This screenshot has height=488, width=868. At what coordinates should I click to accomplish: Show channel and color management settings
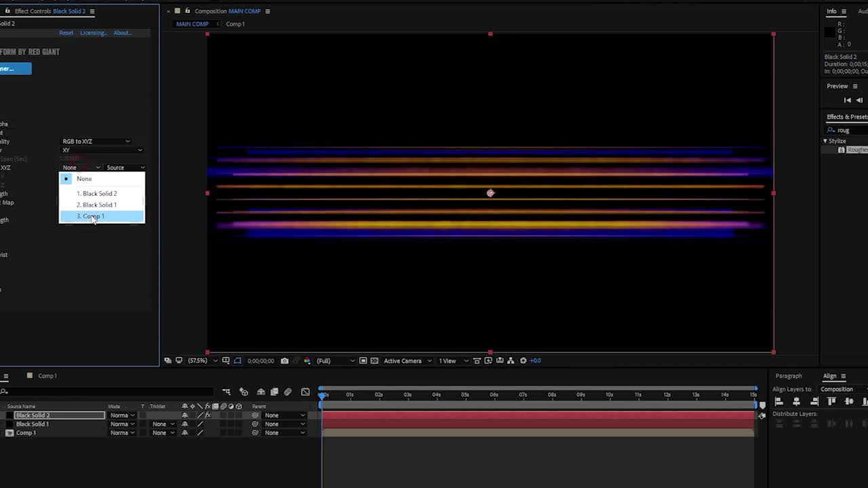[x=307, y=361]
